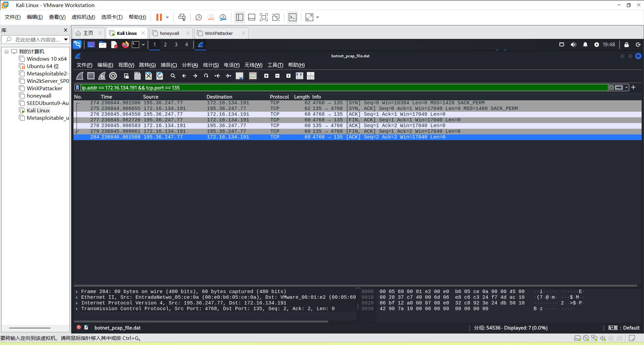
Task: Expand the Frame 284 details
Action: click(77, 292)
